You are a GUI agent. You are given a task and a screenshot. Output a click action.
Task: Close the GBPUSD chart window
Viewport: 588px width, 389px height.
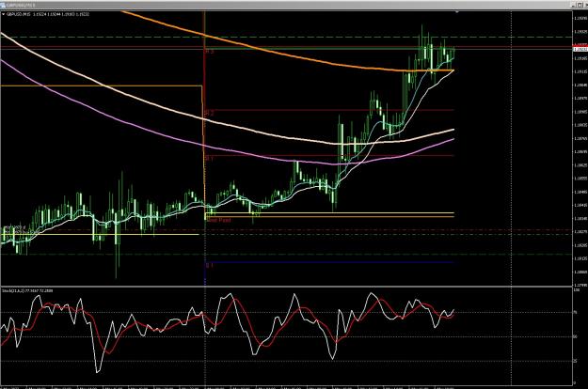586,6
